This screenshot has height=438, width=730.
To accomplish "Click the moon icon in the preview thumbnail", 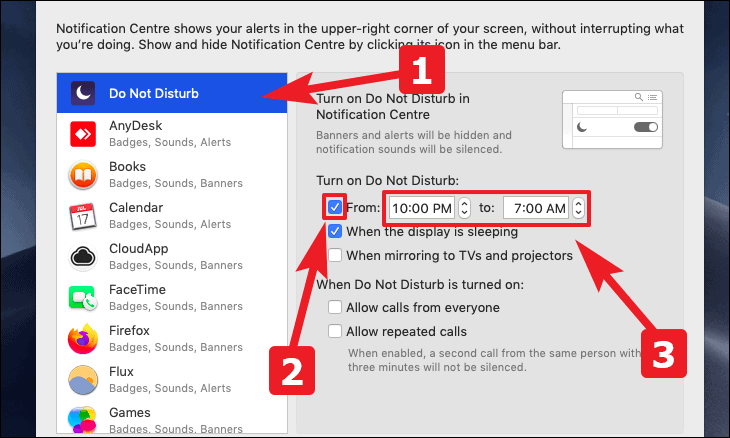I will 582,127.
